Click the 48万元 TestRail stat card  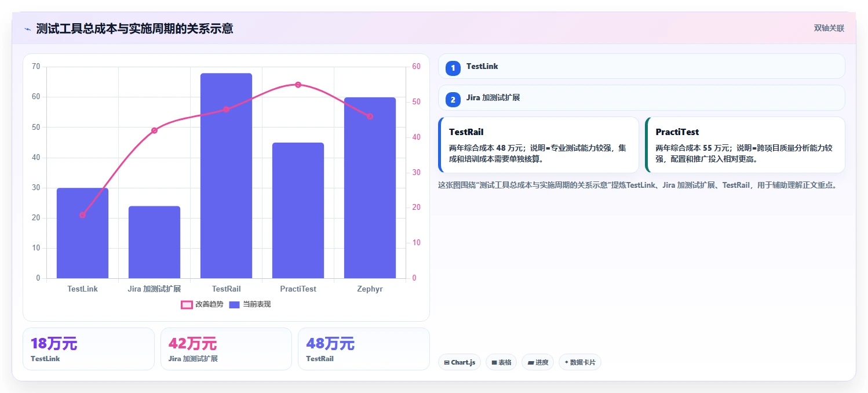pos(363,349)
